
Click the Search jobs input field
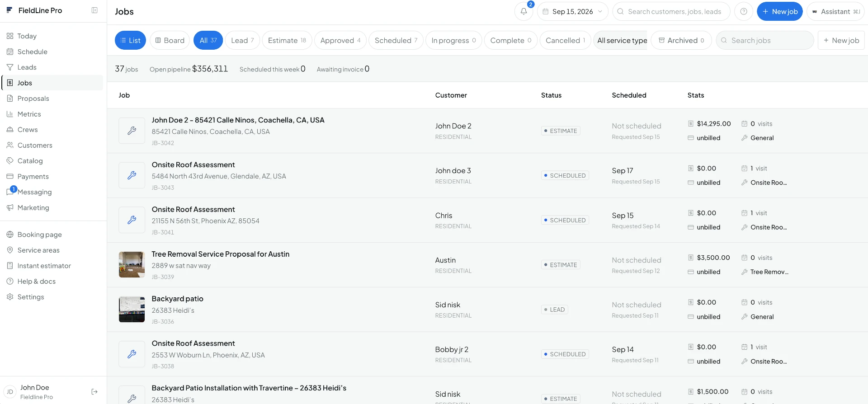tap(765, 40)
